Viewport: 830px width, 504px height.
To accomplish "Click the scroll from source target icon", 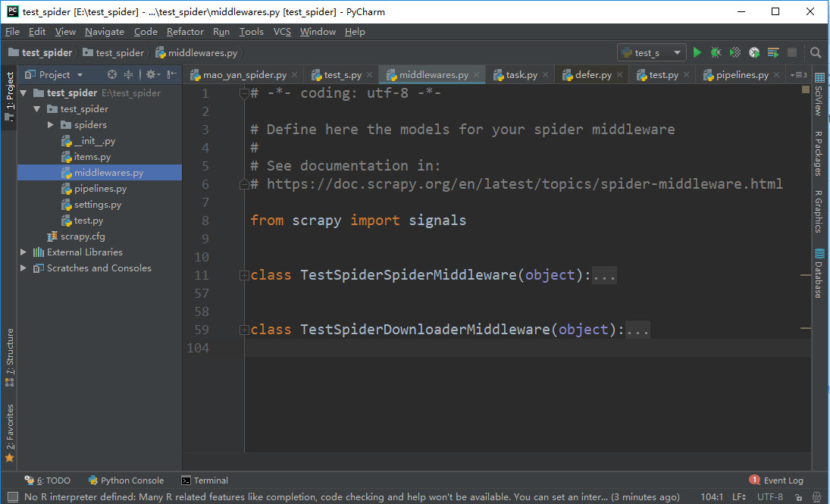I will [111, 74].
